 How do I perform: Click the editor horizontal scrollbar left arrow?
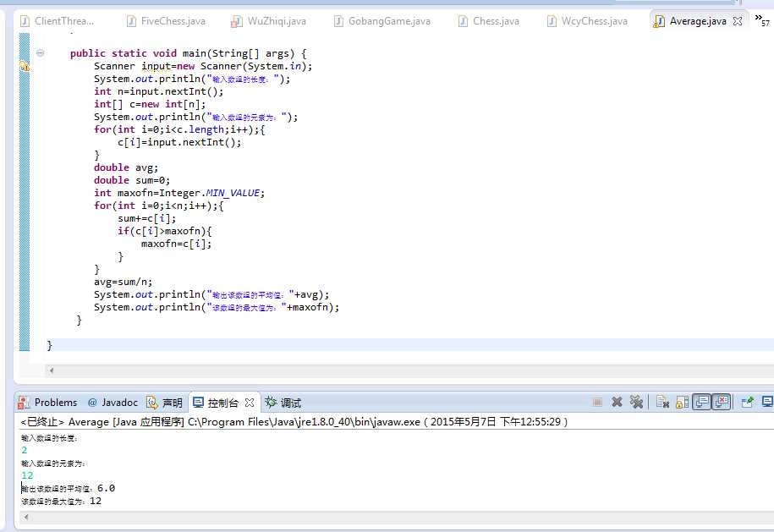coord(52,370)
